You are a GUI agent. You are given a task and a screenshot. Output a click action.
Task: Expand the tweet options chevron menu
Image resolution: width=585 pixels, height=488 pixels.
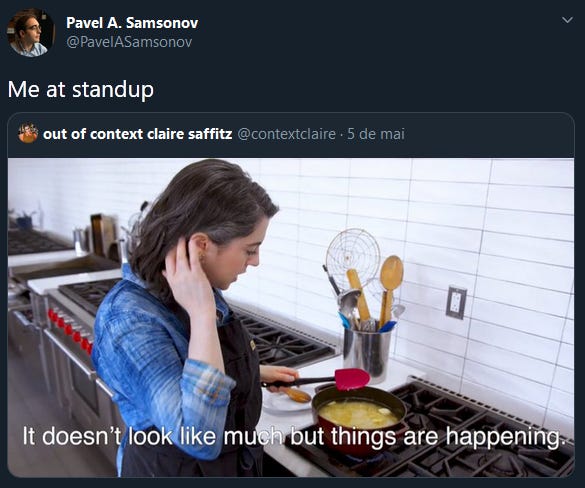(x=567, y=20)
